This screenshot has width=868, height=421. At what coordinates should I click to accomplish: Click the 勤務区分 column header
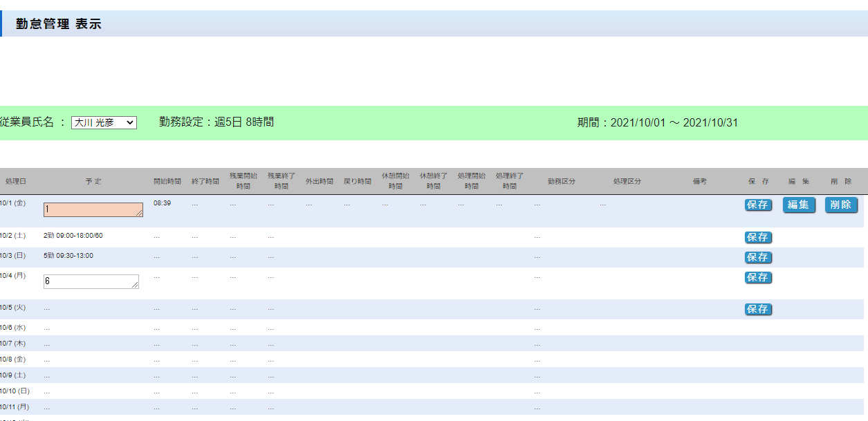coord(561,181)
